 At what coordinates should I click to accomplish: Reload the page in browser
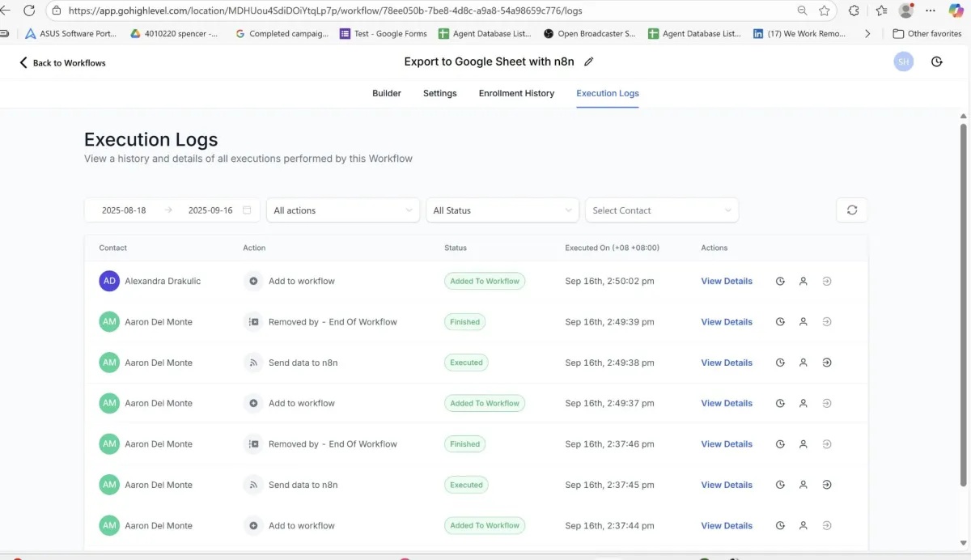[29, 11]
